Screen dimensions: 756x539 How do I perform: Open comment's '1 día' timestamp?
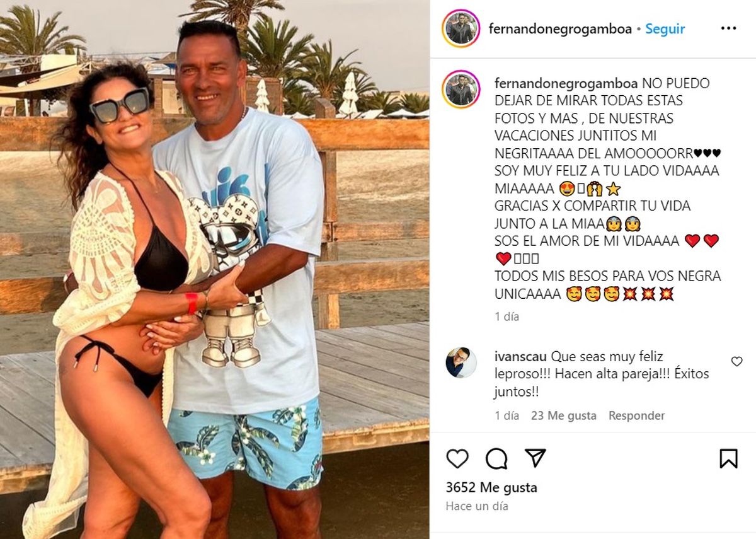[507, 415]
